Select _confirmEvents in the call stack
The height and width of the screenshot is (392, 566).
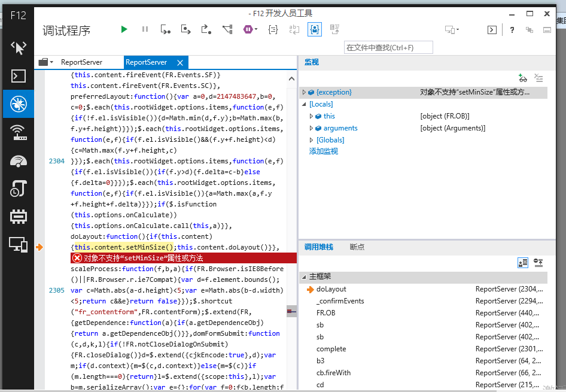tap(340, 301)
